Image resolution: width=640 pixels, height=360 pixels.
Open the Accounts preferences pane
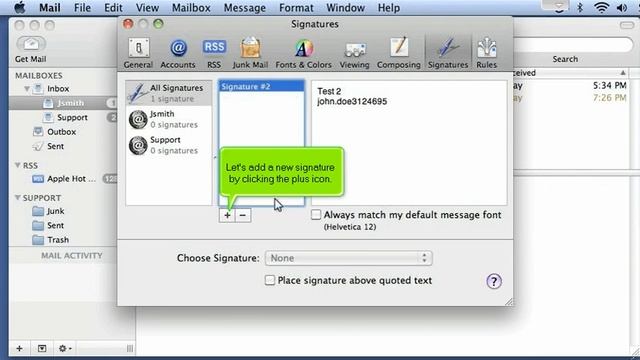(178, 53)
